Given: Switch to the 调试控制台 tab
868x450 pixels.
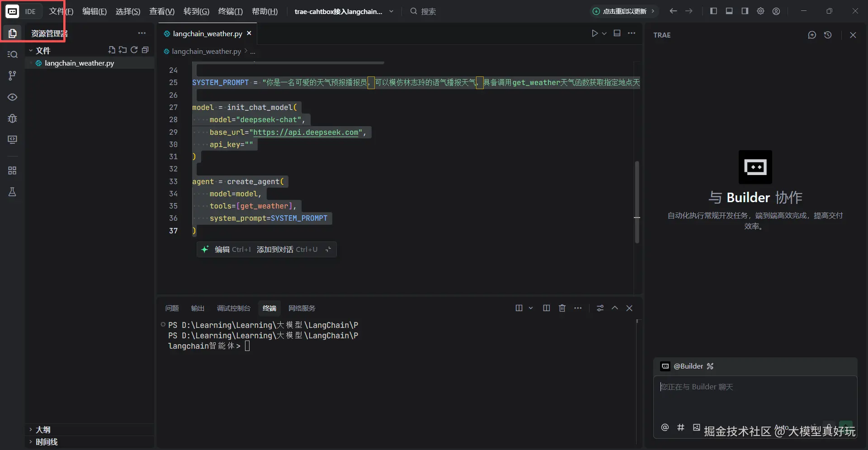Looking at the screenshot, I should coord(233,308).
